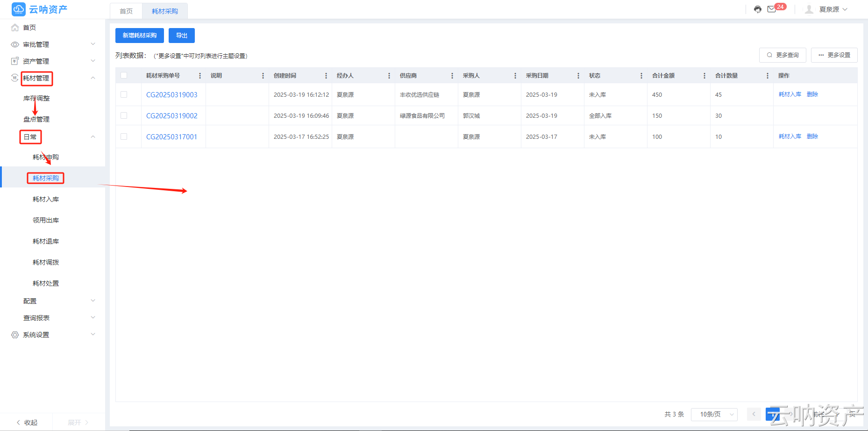Click the 云呐资产 cloud logo icon
The image size is (868, 431).
coord(19,9)
